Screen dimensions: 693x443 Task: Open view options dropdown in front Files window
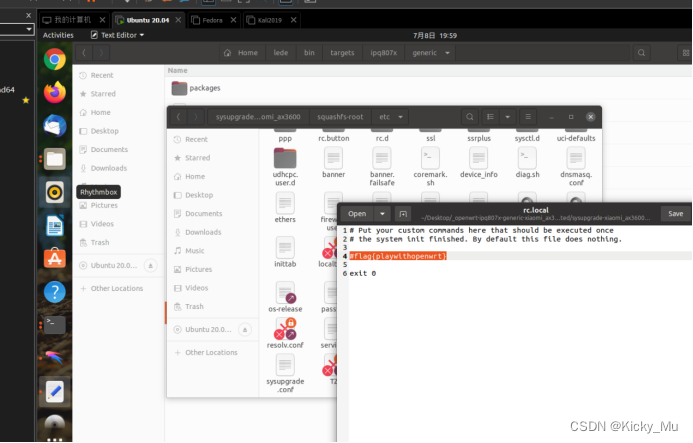tap(507, 117)
